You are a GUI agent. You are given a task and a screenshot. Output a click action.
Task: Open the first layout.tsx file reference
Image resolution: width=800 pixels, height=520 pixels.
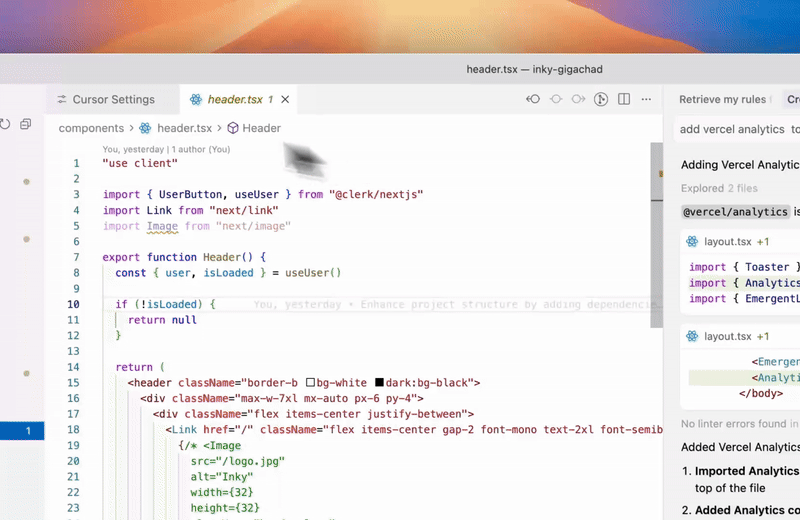click(x=727, y=241)
